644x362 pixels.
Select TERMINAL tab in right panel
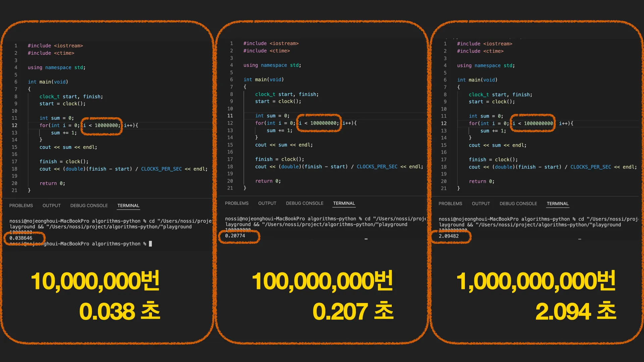(557, 203)
